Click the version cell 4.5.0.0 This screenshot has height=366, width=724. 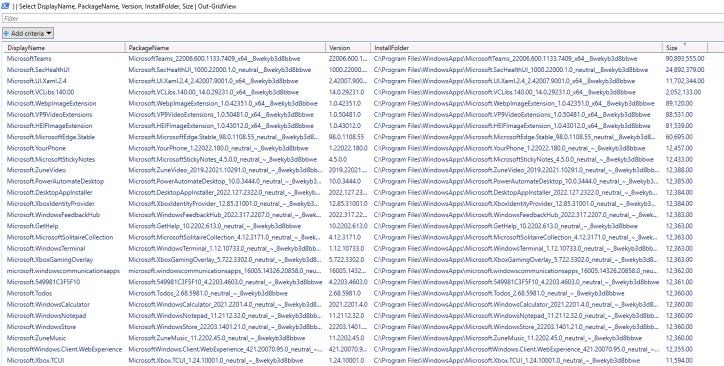pos(338,159)
